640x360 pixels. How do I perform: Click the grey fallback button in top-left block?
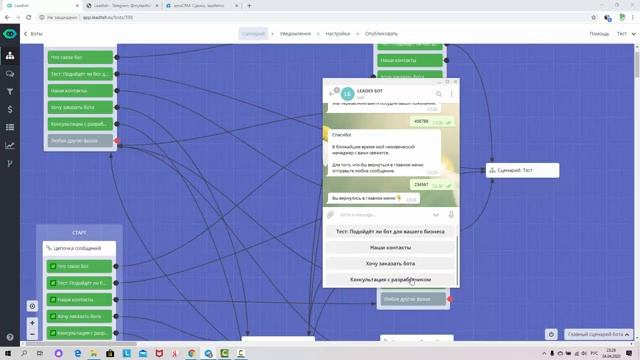pos(80,141)
